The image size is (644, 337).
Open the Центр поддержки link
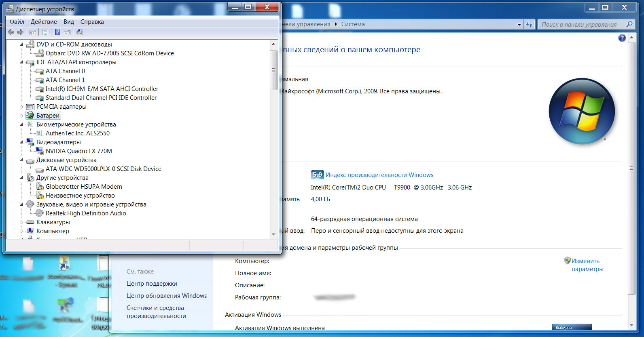point(152,284)
